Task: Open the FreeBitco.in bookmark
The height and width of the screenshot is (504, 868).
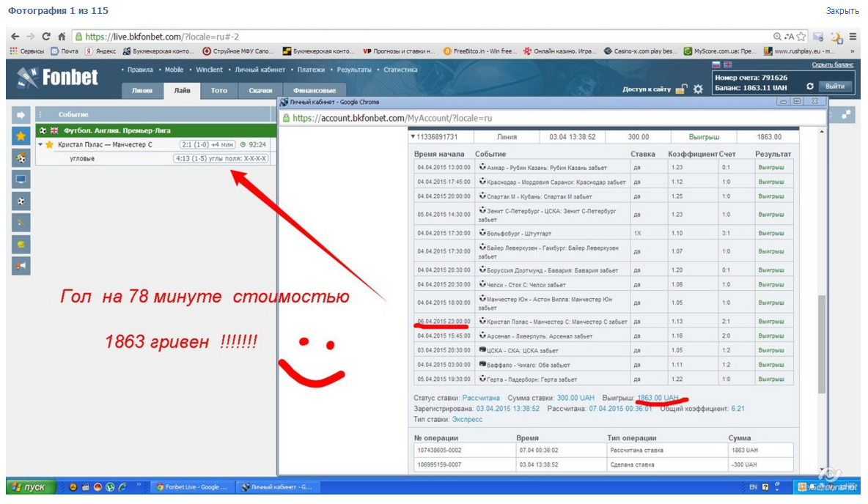Action: tap(480, 51)
